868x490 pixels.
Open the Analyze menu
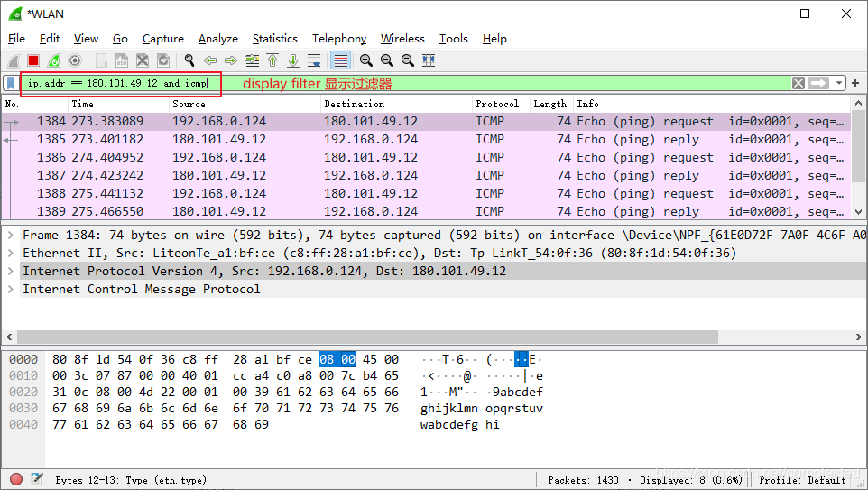click(x=218, y=39)
